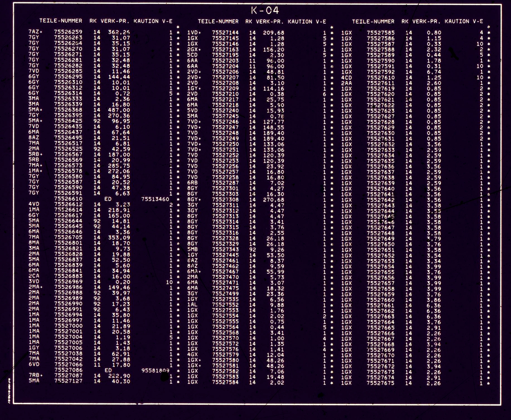Select part number 75527163
Screen dimensions: 511x420
point(225,50)
